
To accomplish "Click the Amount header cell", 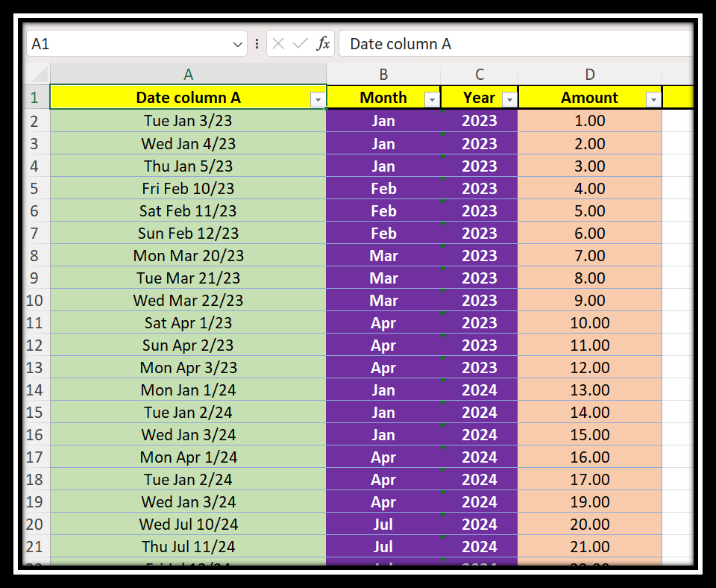I will click(590, 97).
